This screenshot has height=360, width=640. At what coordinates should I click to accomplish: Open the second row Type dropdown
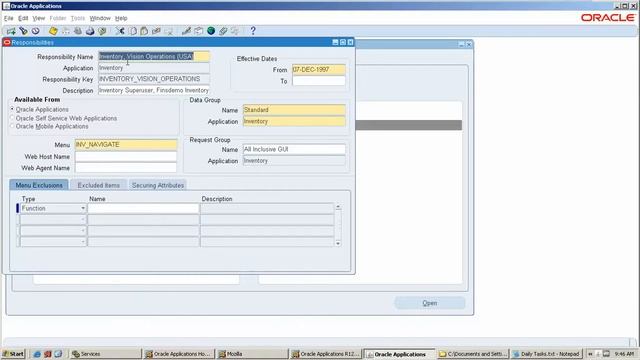click(83, 220)
